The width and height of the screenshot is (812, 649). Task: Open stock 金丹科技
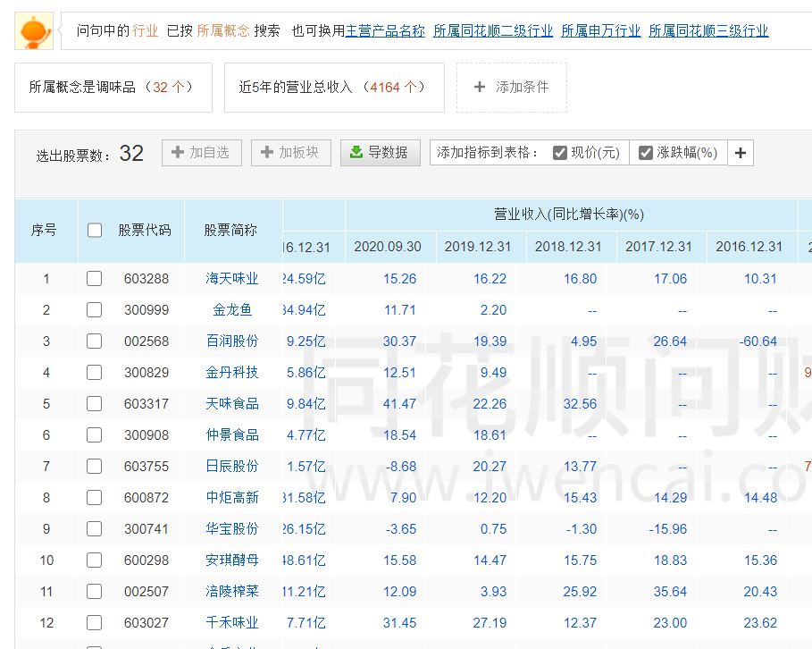coord(232,372)
